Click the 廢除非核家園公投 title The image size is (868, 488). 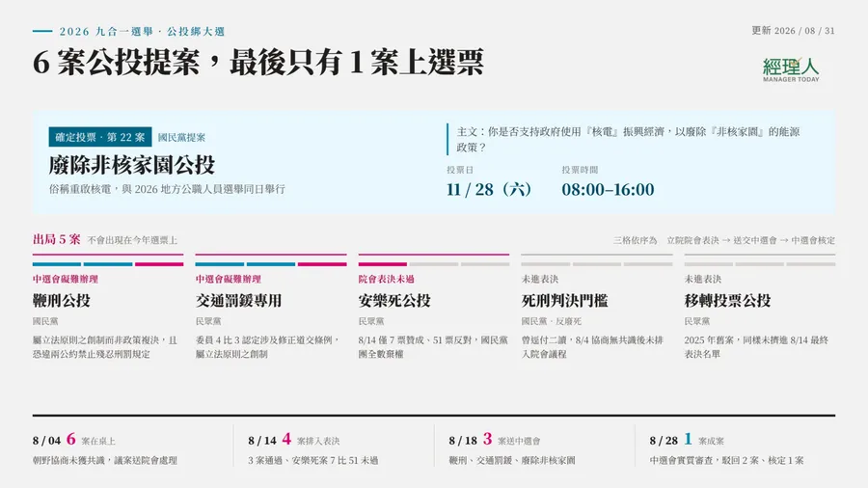pyautogui.click(x=132, y=165)
